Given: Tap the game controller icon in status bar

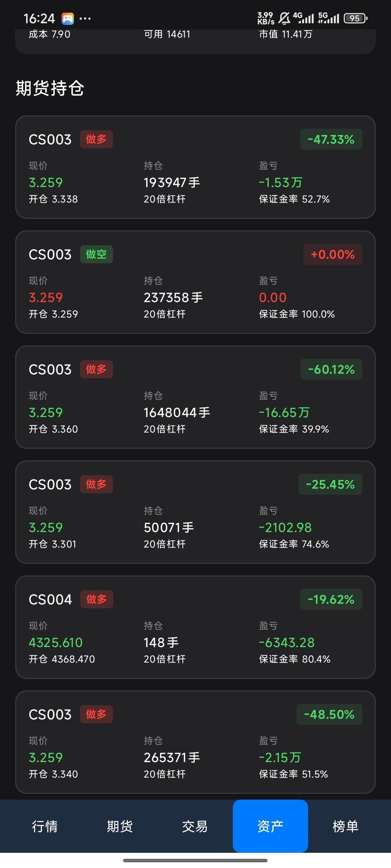Looking at the screenshot, I should click(68, 18).
